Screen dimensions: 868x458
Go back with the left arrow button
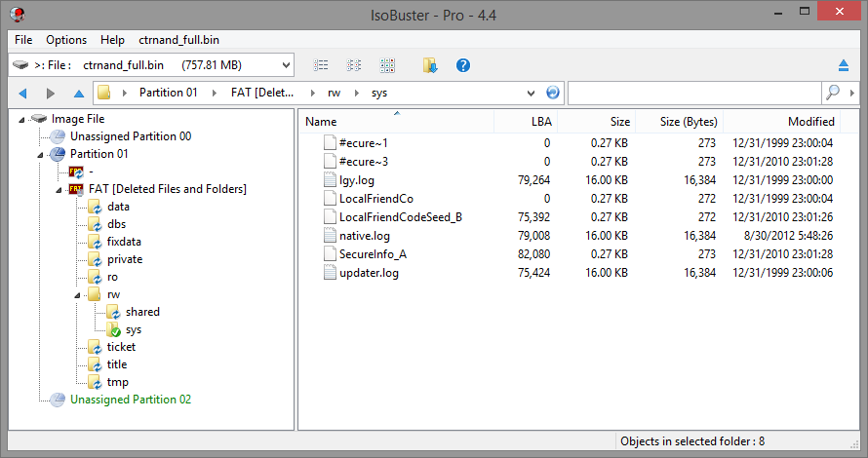click(22, 94)
